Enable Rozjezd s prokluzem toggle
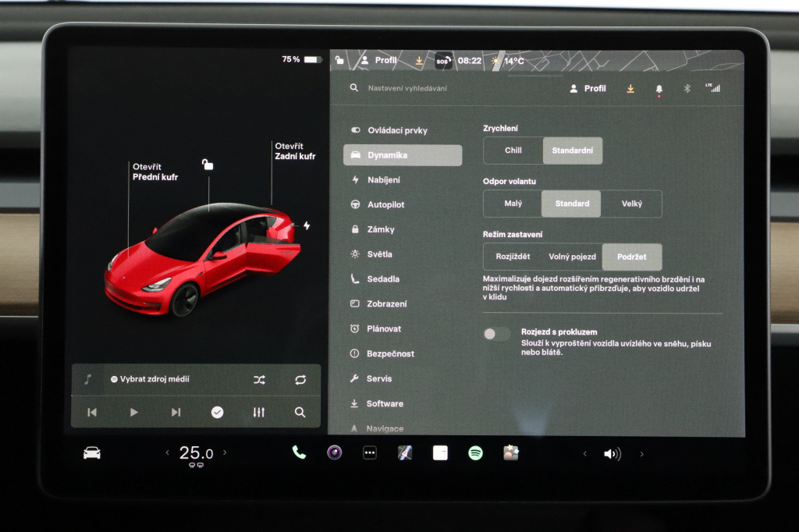The image size is (799, 532). [x=496, y=333]
